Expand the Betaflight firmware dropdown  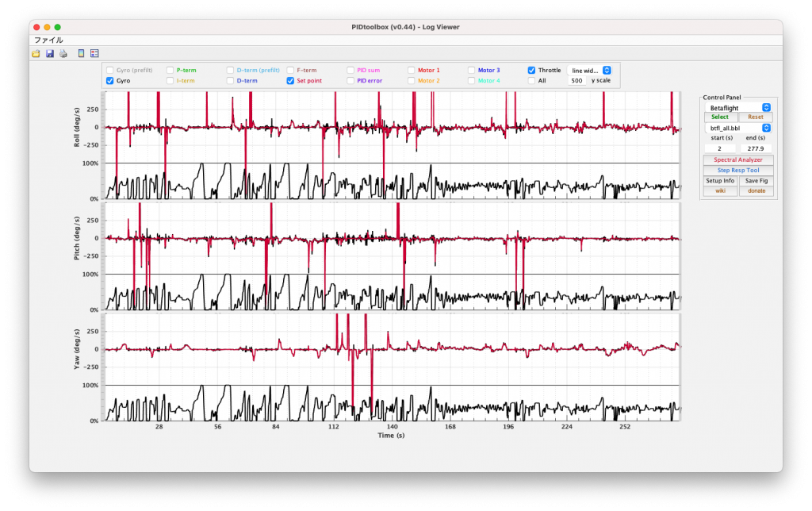point(738,107)
